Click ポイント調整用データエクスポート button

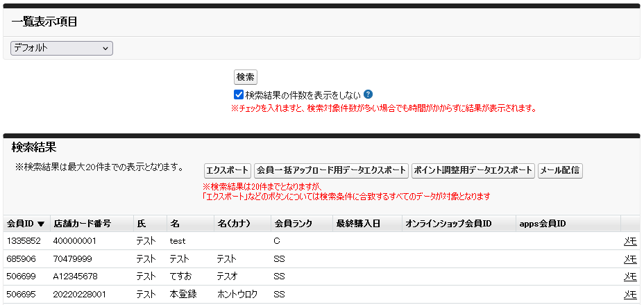pos(473,170)
